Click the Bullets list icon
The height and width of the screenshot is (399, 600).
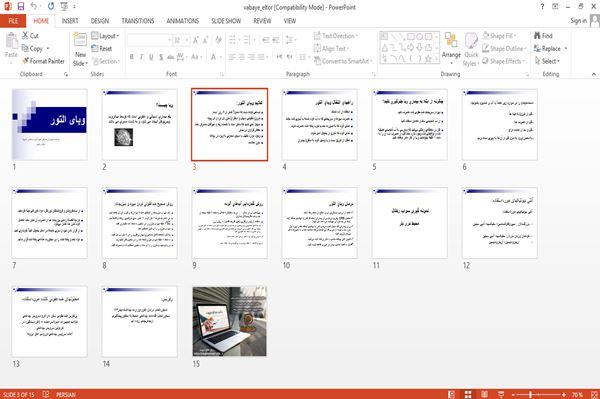(x=233, y=39)
